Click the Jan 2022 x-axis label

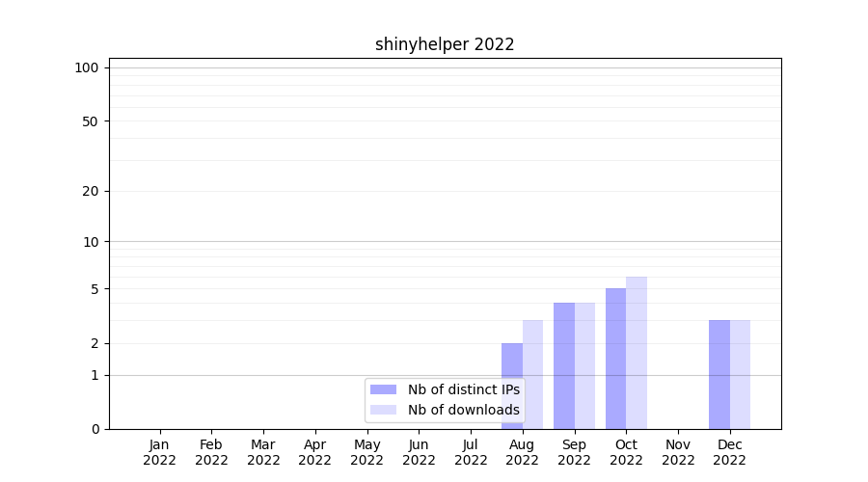click(x=159, y=452)
